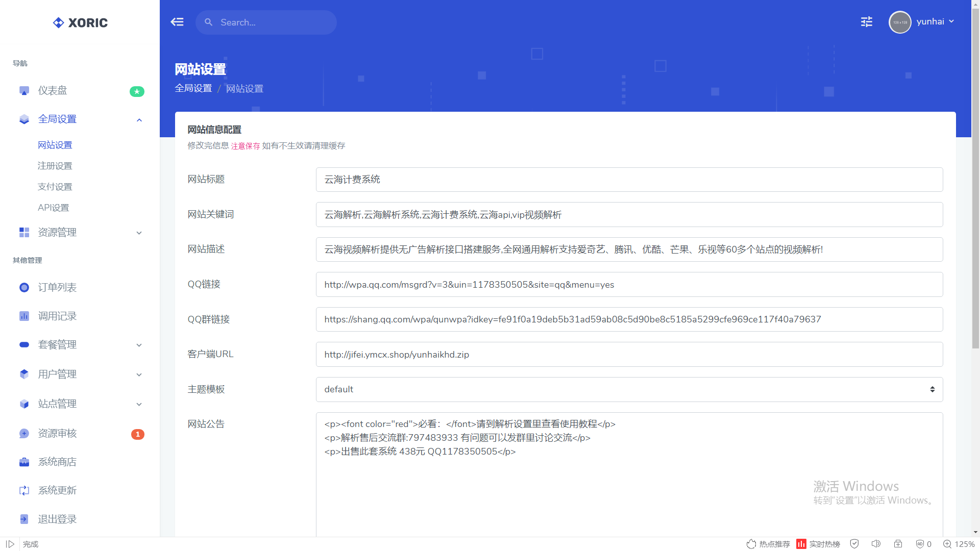Click the yunhai user avatar
The height and width of the screenshot is (551, 980).
[x=900, y=22]
